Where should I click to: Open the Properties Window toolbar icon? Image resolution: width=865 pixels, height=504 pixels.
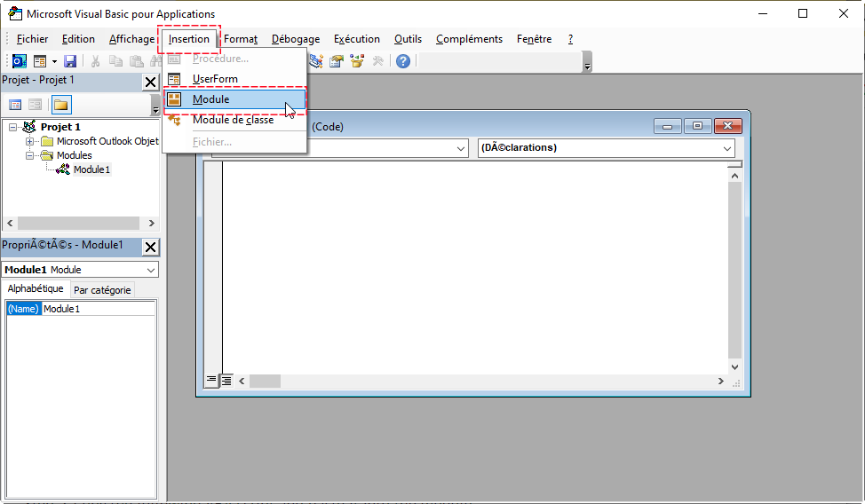click(x=337, y=60)
